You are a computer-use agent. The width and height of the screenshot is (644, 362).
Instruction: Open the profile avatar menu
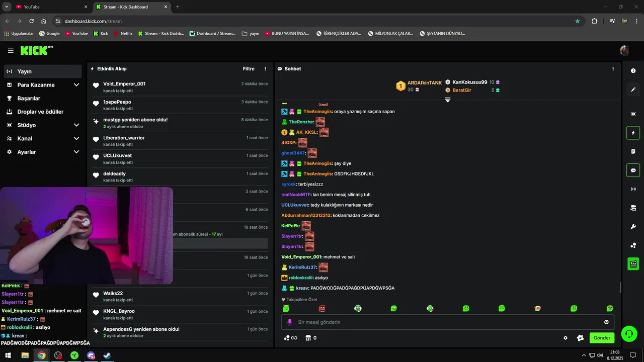tap(624, 50)
